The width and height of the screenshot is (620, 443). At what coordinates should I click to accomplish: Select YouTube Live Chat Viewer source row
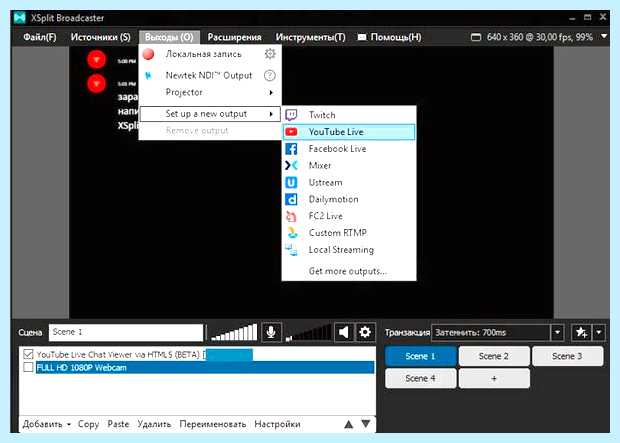coord(198,354)
